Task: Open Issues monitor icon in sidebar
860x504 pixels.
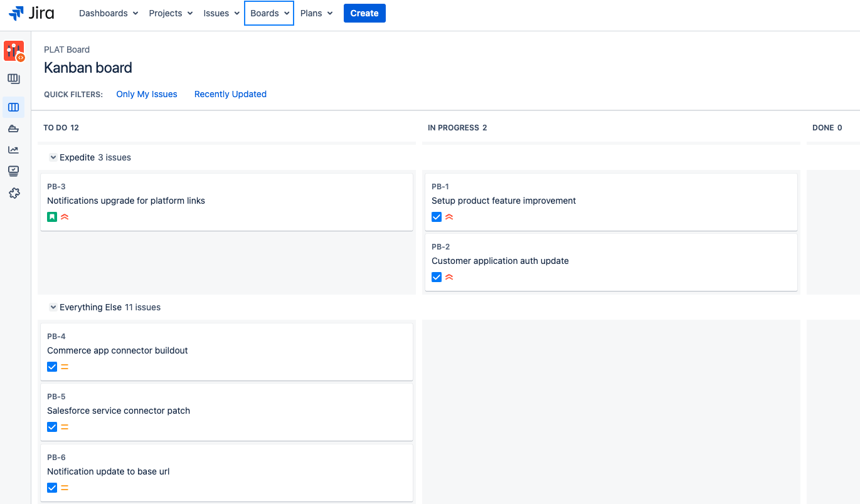Action: 14,171
